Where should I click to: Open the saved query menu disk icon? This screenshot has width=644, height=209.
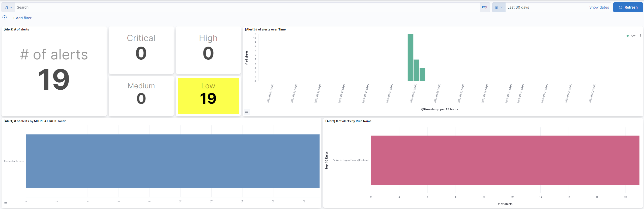(8, 8)
